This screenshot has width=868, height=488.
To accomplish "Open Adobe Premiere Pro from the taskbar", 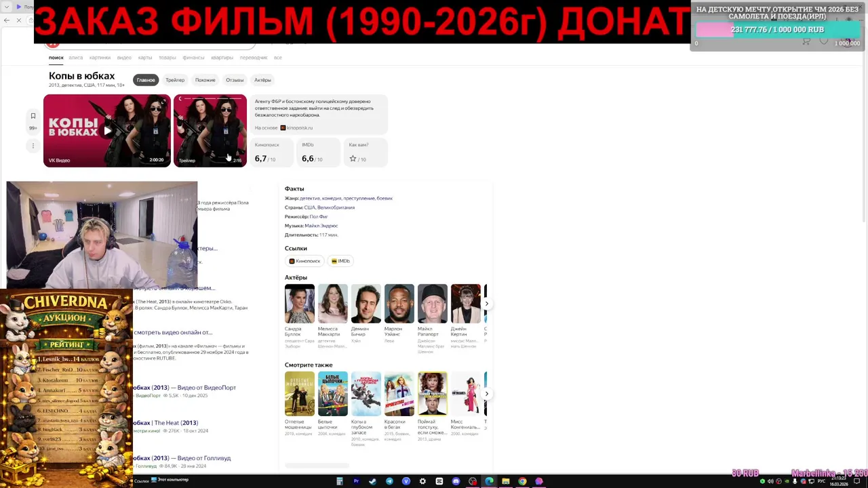I will tap(356, 481).
